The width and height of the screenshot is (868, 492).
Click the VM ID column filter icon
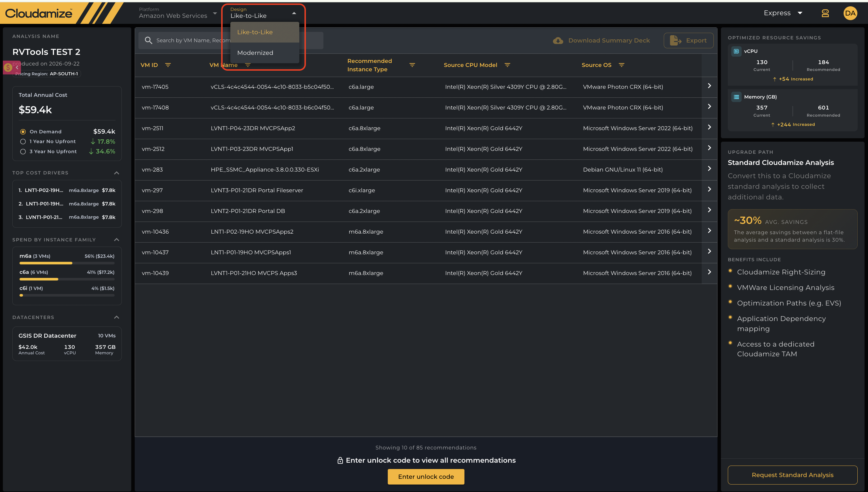(168, 65)
